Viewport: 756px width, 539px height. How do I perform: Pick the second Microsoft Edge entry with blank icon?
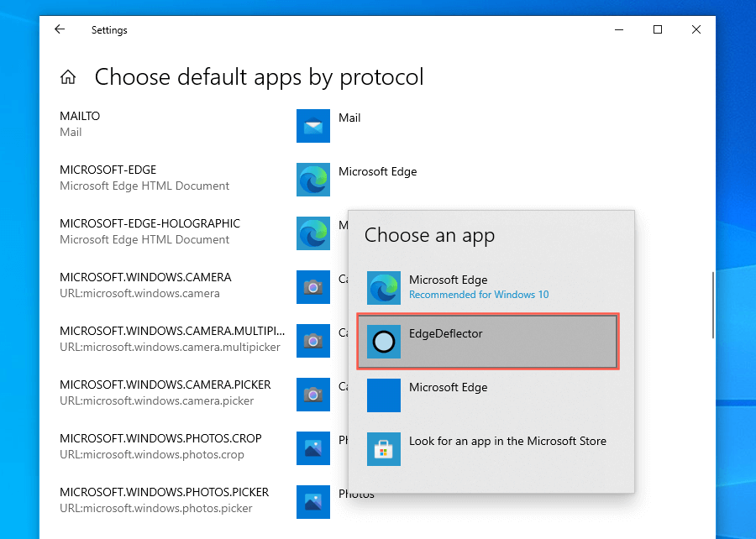tap(487, 395)
